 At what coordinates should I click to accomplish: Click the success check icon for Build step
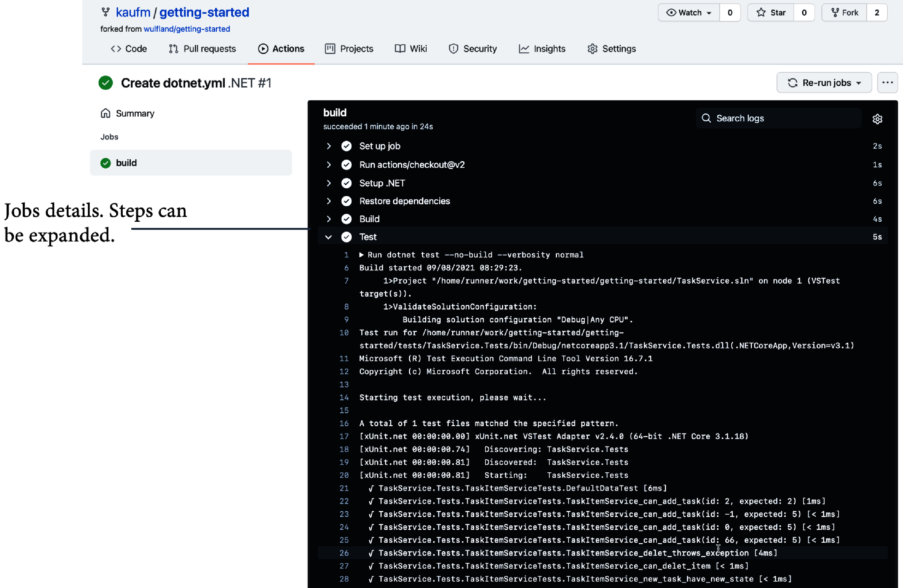pos(346,219)
